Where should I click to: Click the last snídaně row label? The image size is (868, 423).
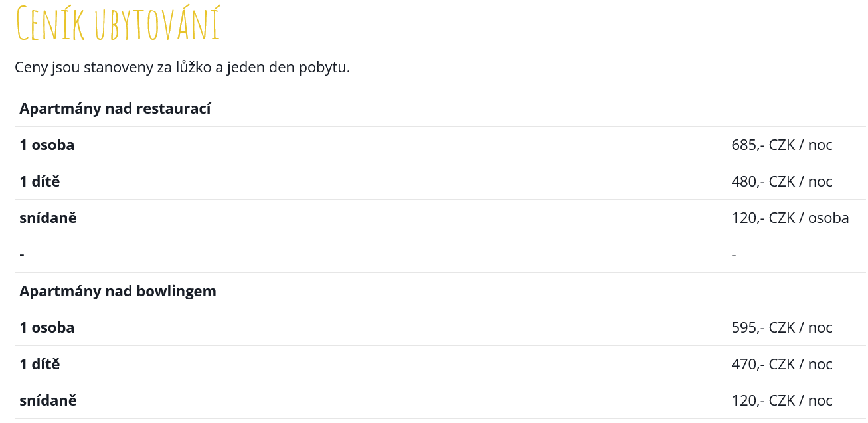[48, 400]
